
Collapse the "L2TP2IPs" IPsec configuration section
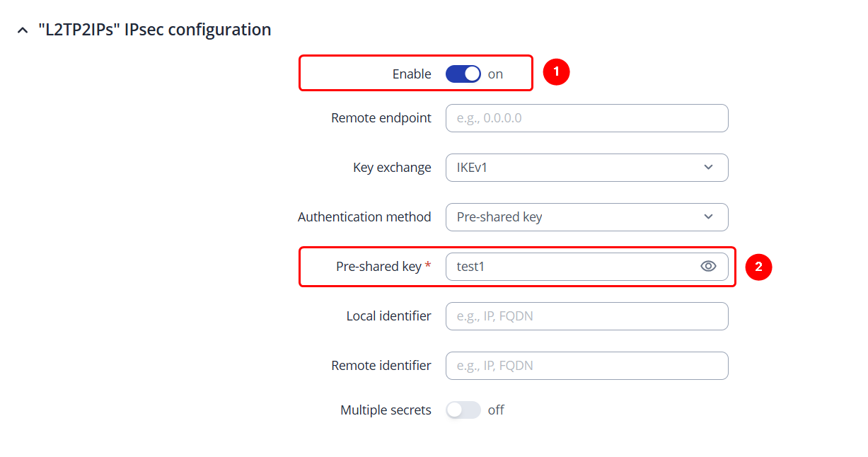click(22, 30)
